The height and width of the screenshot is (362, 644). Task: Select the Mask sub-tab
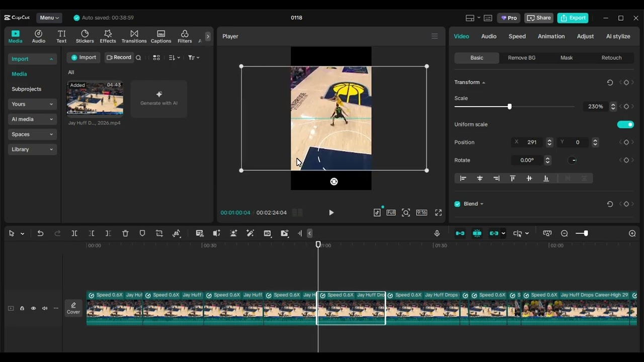pyautogui.click(x=567, y=58)
